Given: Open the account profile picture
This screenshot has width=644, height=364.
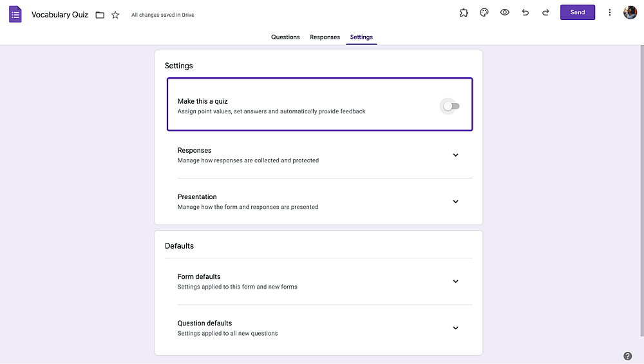Looking at the screenshot, I should point(630,12).
